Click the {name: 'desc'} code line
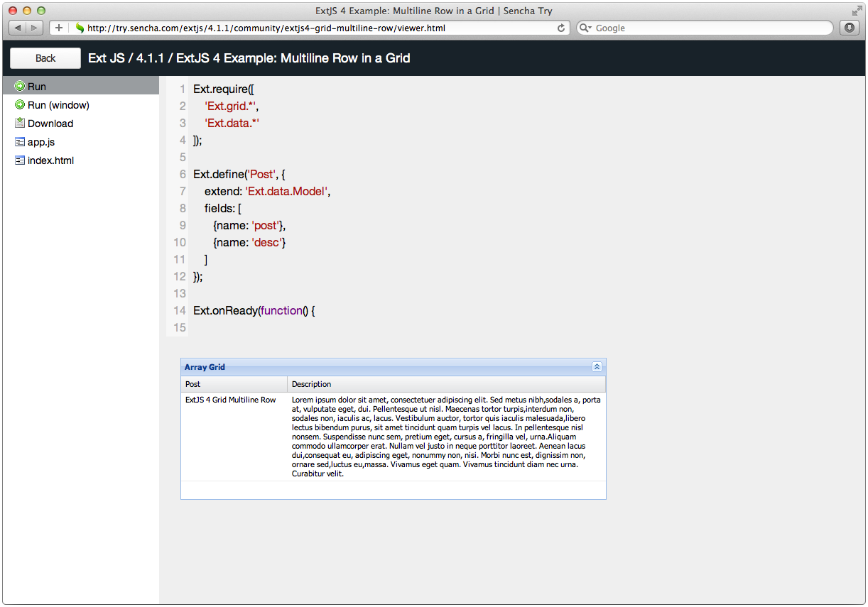This screenshot has height=607, width=868. point(249,243)
